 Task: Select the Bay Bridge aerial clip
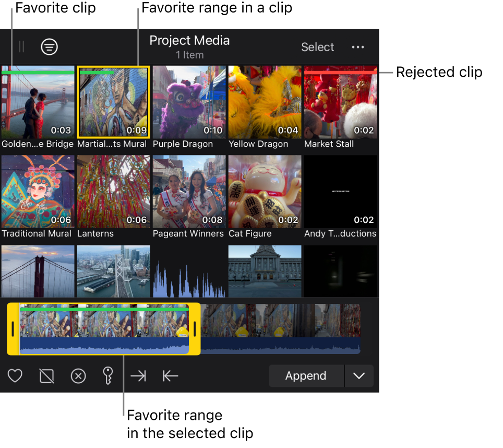[x=114, y=271]
